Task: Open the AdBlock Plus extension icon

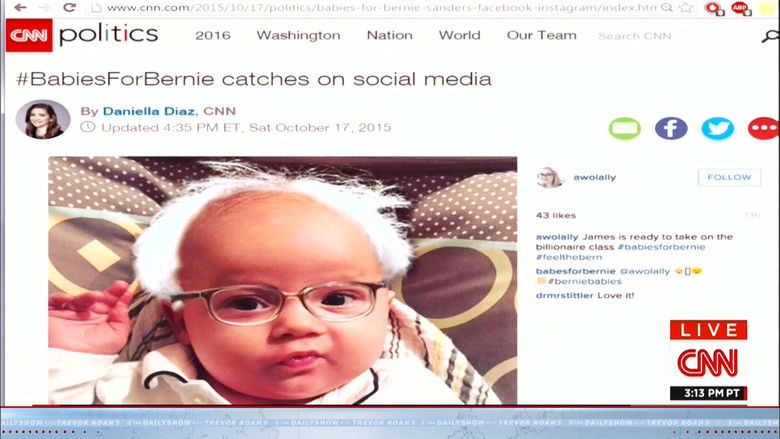Action: coord(740,8)
